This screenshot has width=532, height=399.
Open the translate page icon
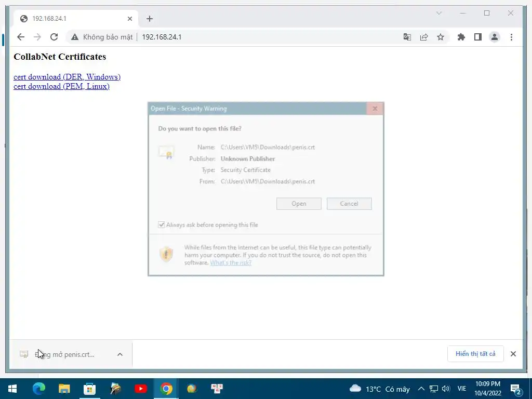tap(407, 37)
